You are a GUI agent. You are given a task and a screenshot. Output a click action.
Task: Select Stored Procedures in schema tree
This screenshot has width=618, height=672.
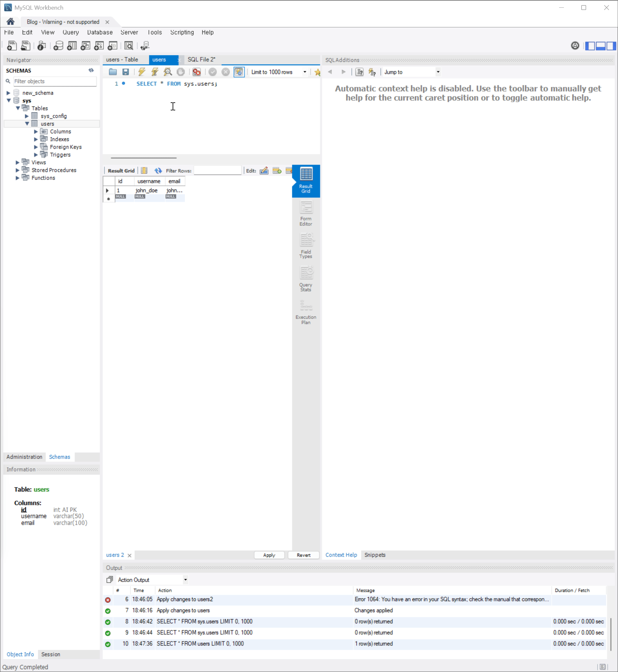pos(54,170)
